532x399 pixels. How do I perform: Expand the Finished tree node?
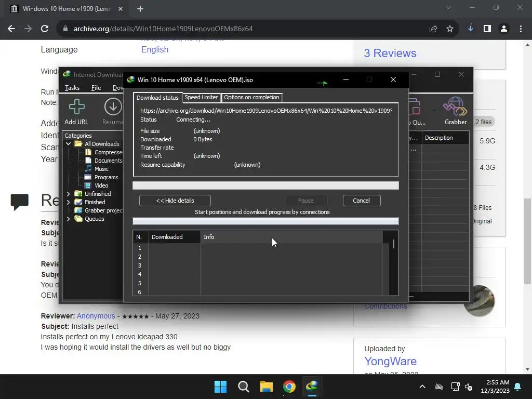click(68, 202)
